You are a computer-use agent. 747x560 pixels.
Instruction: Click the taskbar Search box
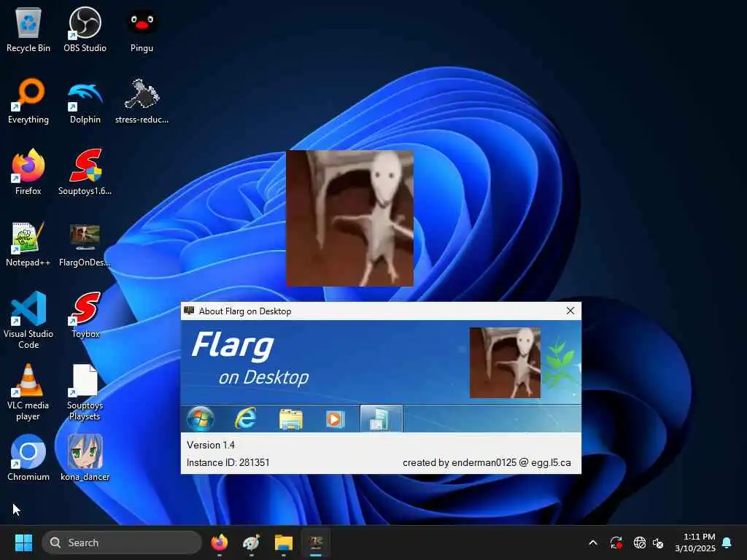[122, 542]
